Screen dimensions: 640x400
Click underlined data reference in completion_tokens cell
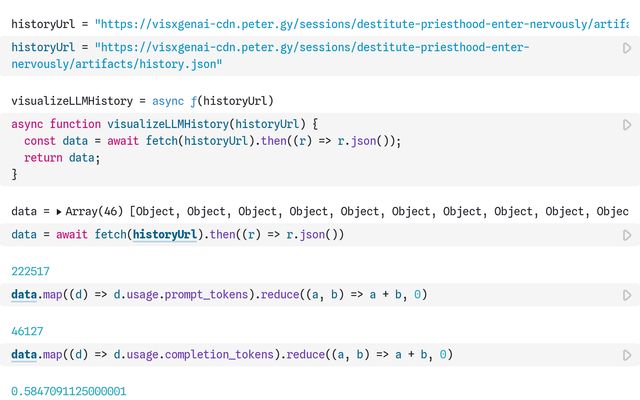24,354
